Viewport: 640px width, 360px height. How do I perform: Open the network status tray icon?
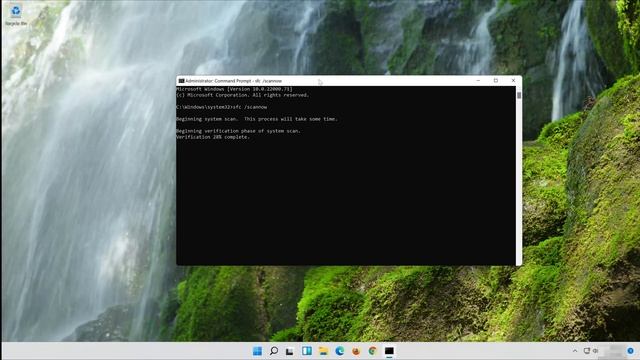pos(587,351)
